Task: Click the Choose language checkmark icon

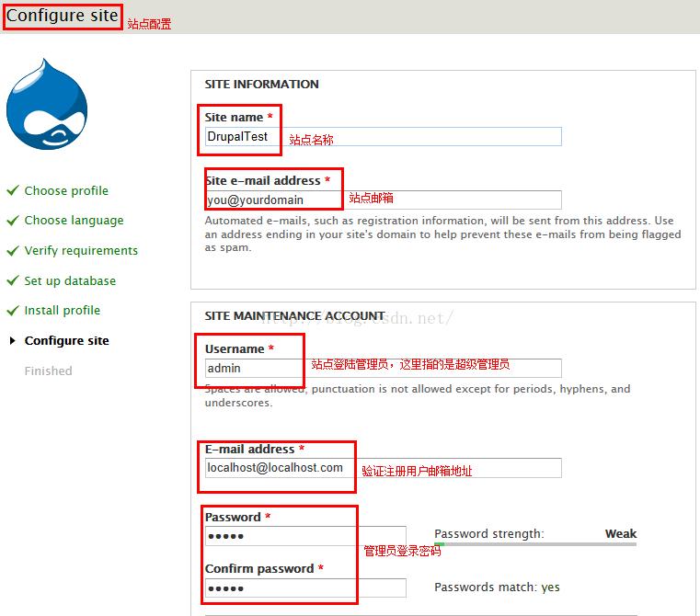Action: click(12, 221)
